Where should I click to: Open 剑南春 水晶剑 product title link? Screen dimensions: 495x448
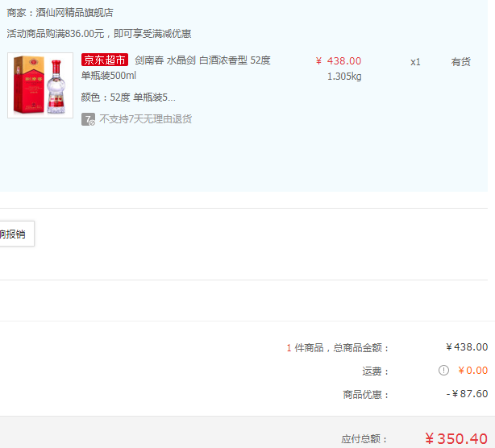tap(176, 68)
